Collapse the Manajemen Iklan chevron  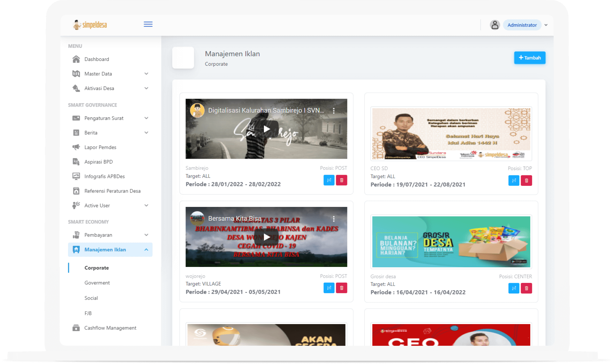pos(146,250)
